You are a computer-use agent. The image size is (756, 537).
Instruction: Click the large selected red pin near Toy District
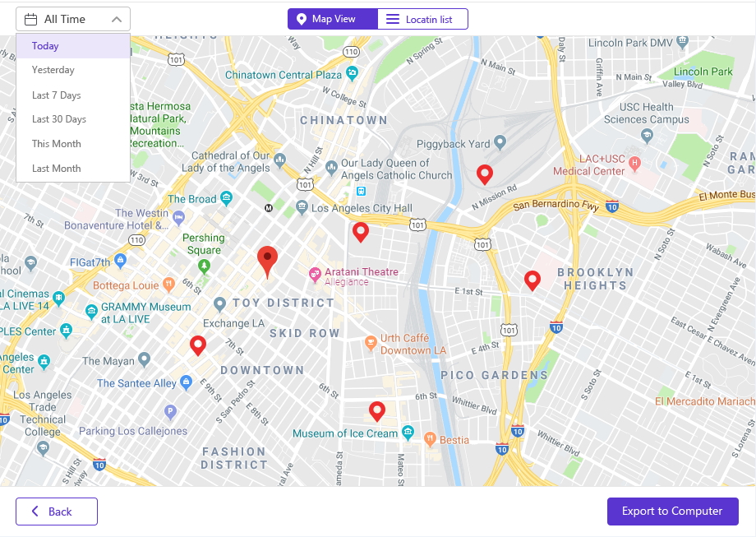[267, 262]
